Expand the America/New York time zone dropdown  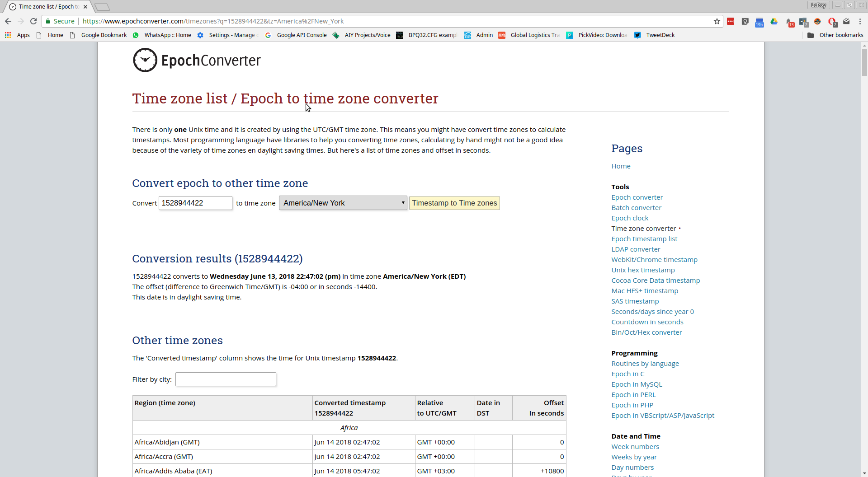[343, 203]
